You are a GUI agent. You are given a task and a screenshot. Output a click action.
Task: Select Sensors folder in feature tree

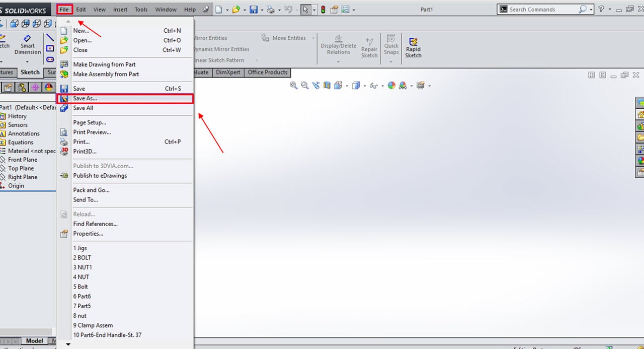click(18, 125)
